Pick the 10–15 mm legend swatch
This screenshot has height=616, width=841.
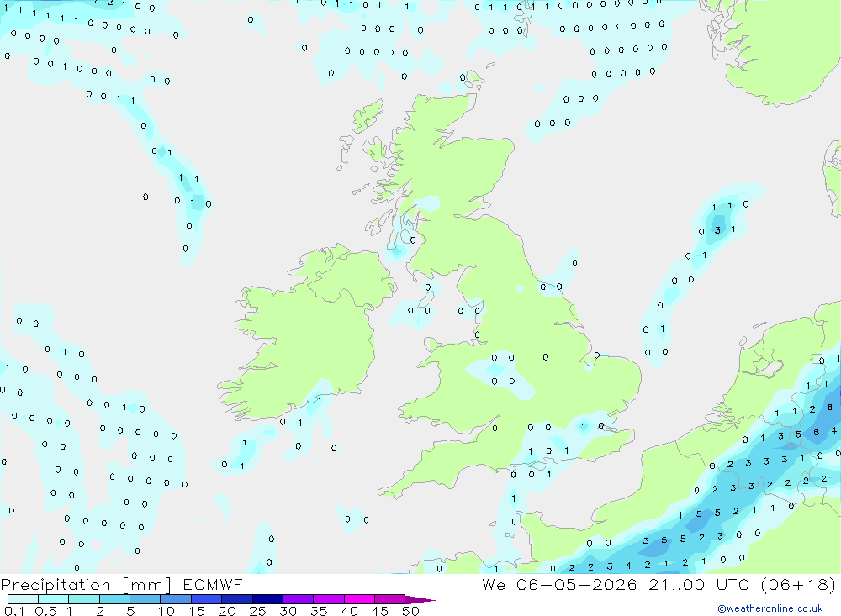176,599
